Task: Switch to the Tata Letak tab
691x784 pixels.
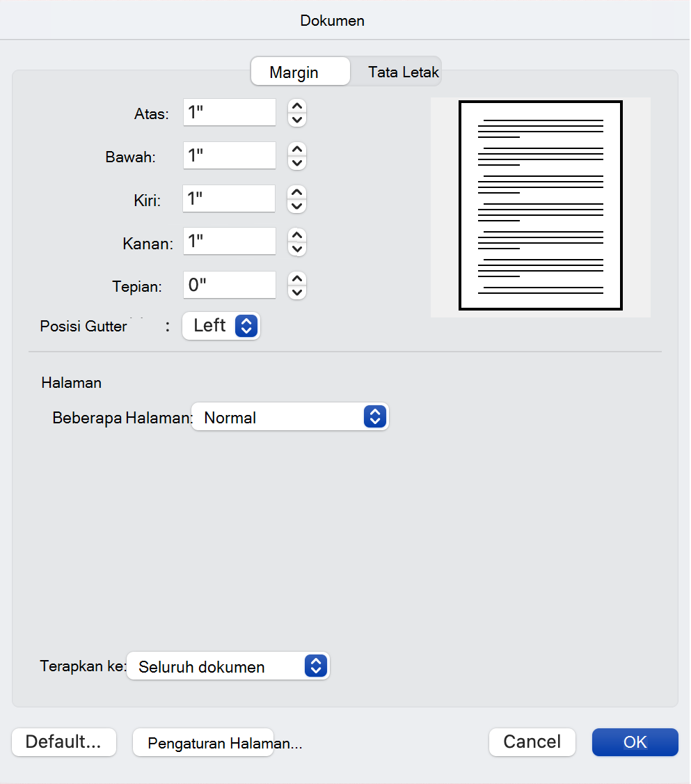Action: (403, 72)
